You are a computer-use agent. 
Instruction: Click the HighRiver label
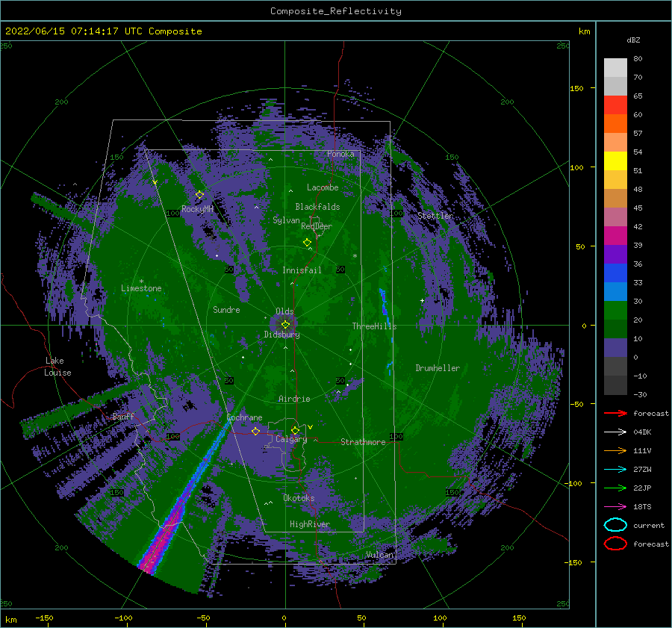pyautogui.click(x=310, y=524)
